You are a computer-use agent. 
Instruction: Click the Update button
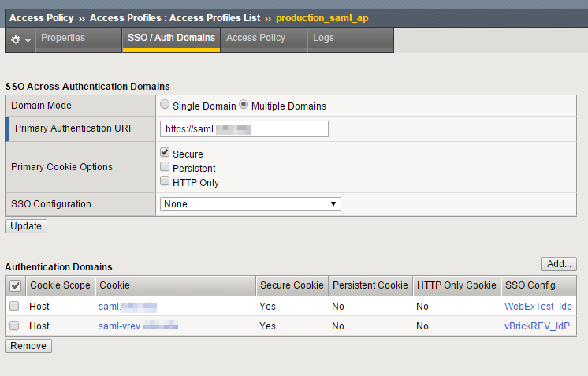point(26,226)
